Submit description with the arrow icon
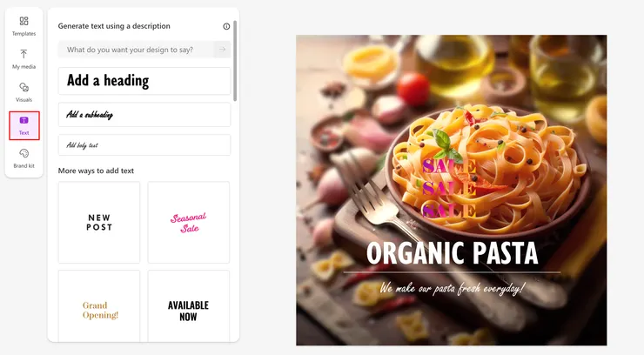644x355 pixels. [222, 50]
